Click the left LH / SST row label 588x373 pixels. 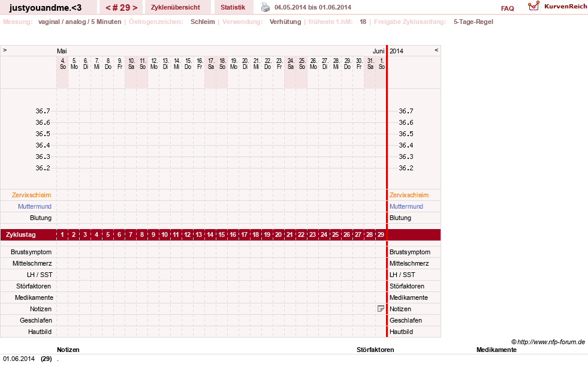40,275
